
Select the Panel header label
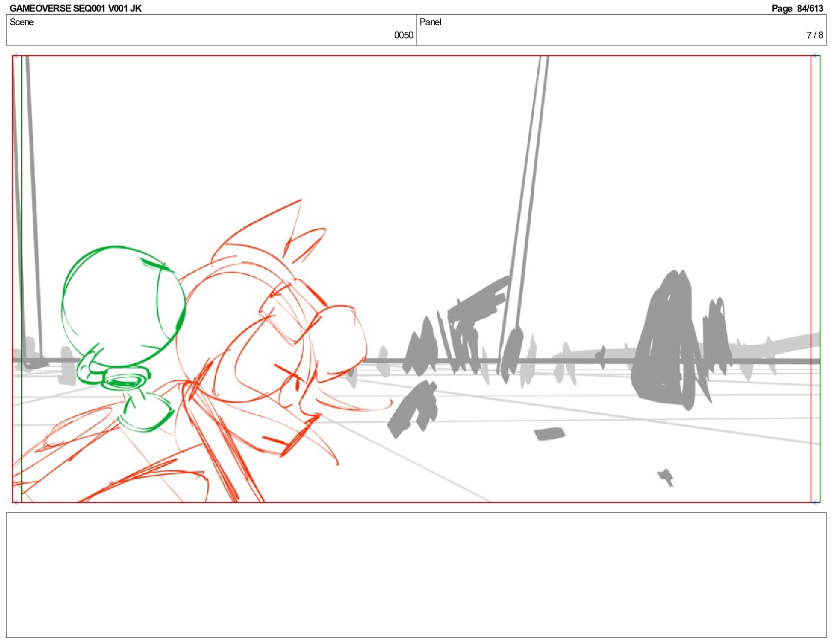click(430, 22)
